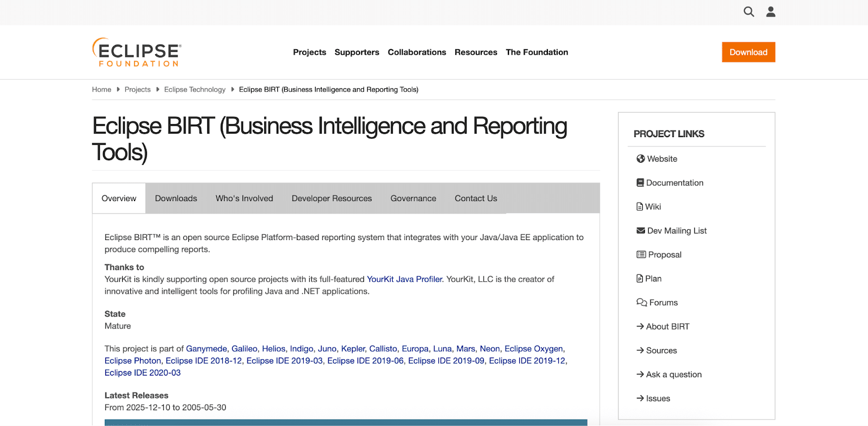Open the Governance tab
Screen dimensions: 868x426
point(413,198)
